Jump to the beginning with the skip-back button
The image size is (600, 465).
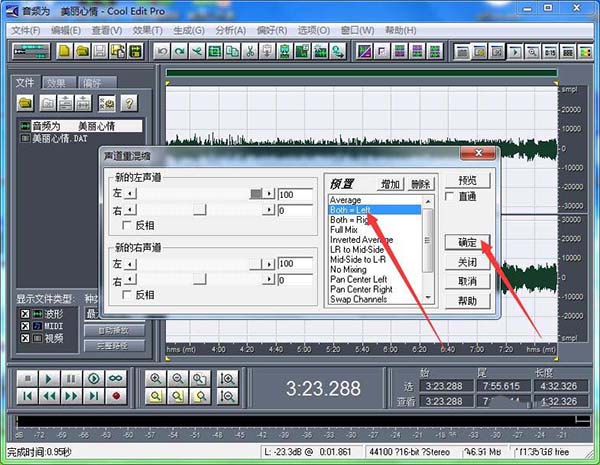click(x=28, y=396)
